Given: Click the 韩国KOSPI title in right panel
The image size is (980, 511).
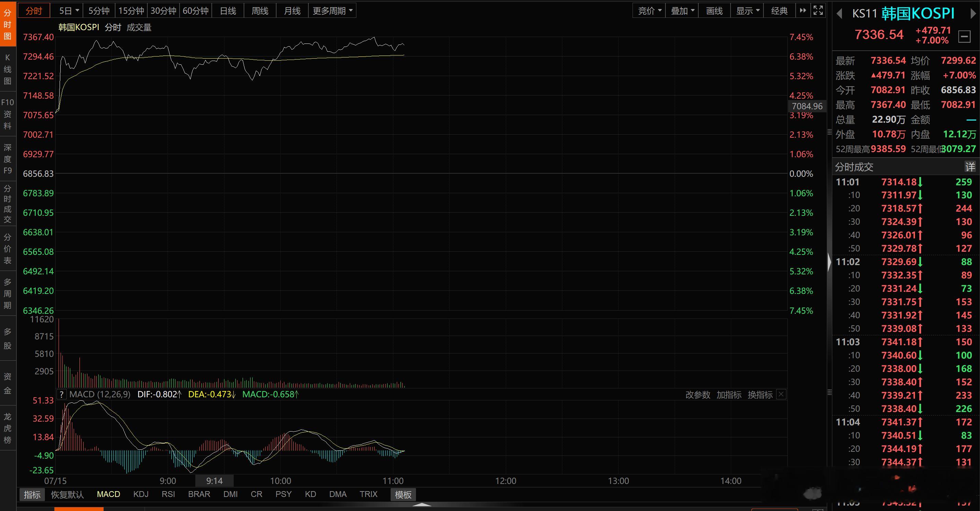Looking at the screenshot, I should pyautogui.click(x=918, y=14).
